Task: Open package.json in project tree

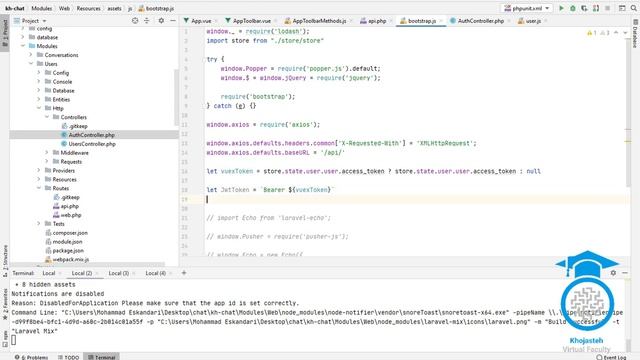Action: [x=68, y=251]
